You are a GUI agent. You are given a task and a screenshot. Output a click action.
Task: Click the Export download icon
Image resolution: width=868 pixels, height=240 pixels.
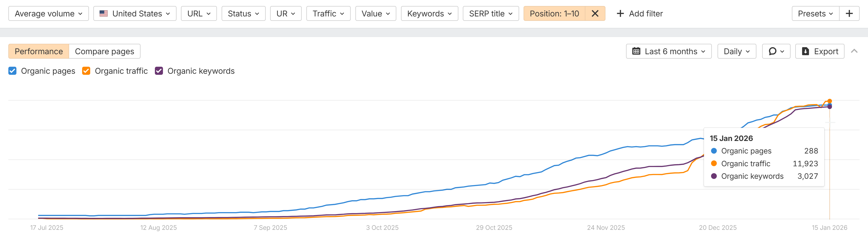click(805, 52)
